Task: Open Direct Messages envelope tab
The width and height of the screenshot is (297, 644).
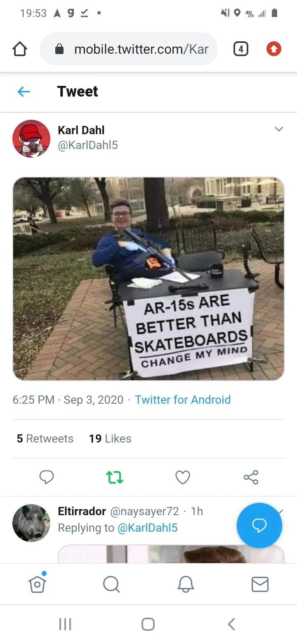Action: [260, 584]
